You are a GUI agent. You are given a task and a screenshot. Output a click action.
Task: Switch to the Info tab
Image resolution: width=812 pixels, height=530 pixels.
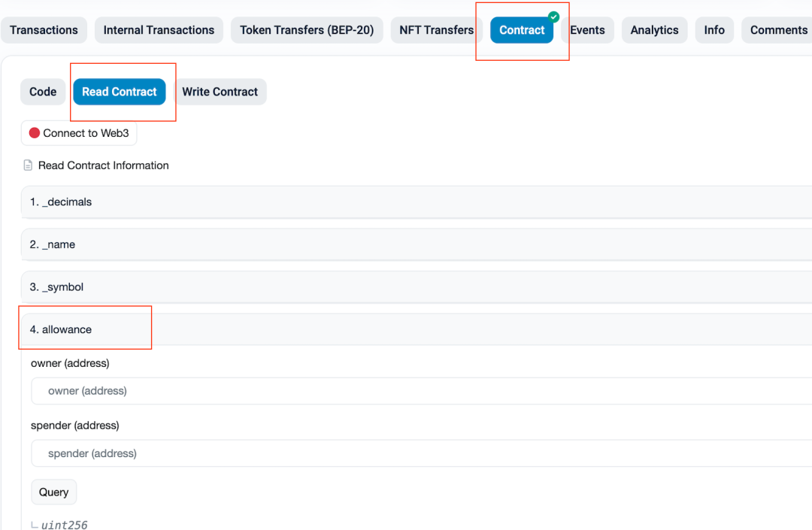click(714, 30)
